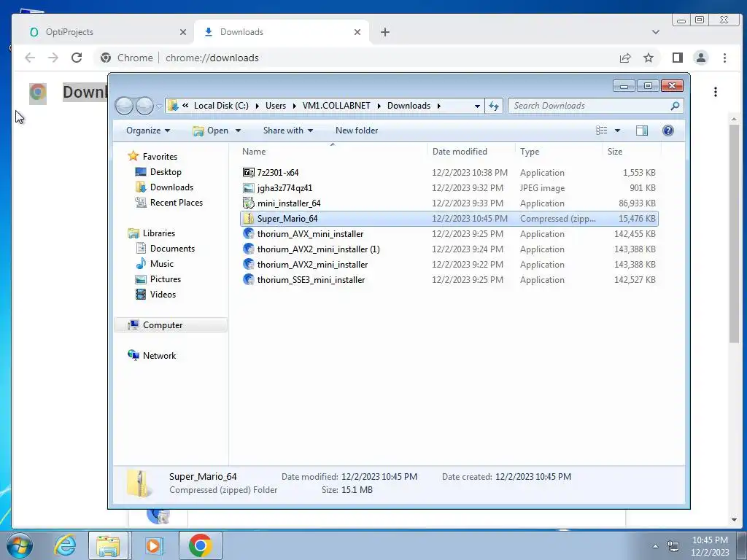Share this page from Chrome address bar
This screenshot has width=747, height=560.
[x=625, y=58]
